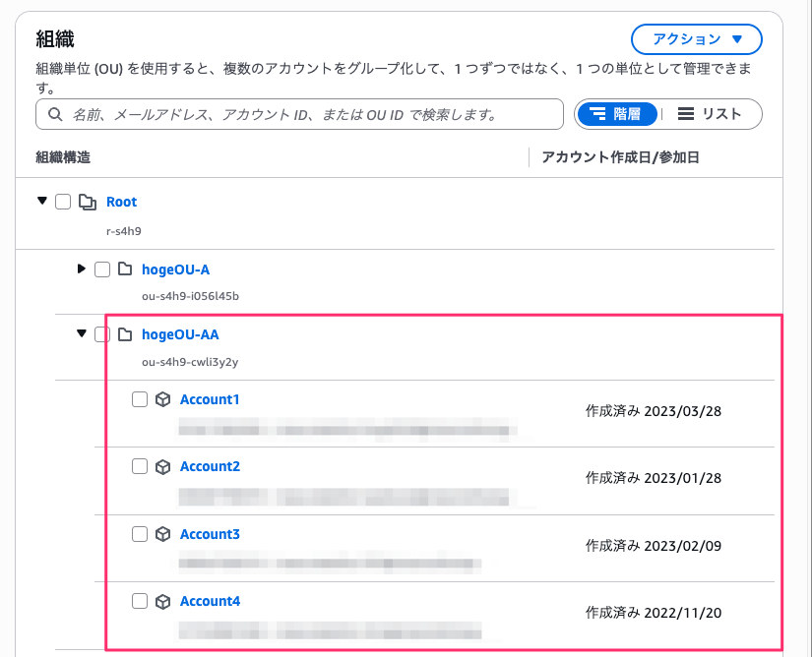Select the 階層 view mode
Viewport: 812px width, 657px height.
pos(617,114)
